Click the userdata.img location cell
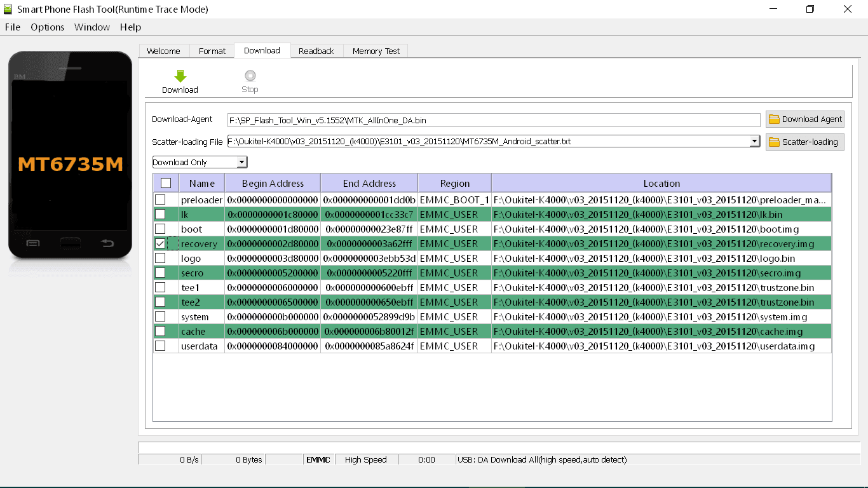 pyautogui.click(x=661, y=346)
